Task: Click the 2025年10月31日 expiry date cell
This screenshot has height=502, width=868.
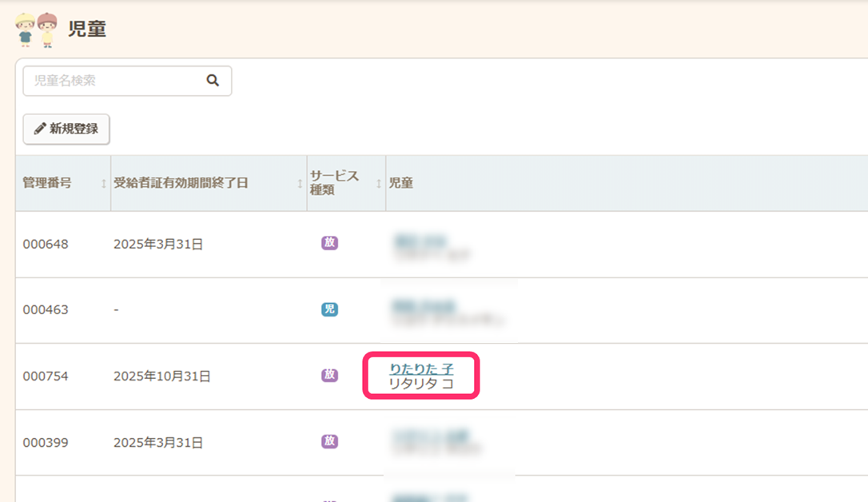Action: pos(162,376)
